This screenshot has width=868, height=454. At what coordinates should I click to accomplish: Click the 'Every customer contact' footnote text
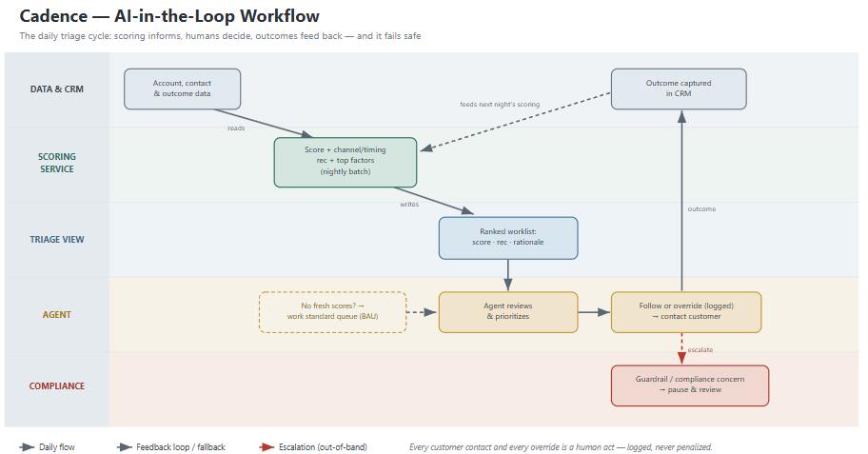[561, 446]
